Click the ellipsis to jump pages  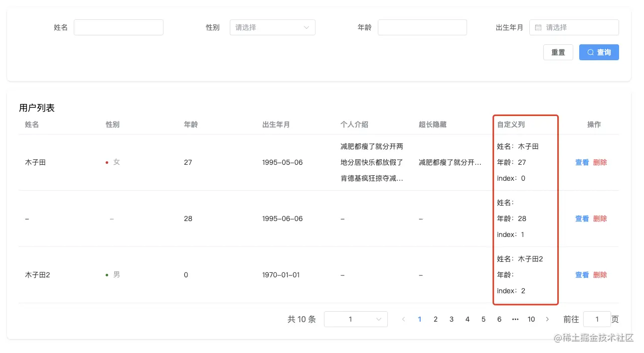point(515,319)
